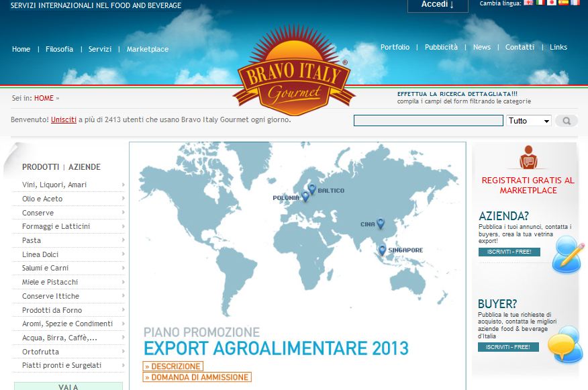This screenshot has height=390, width=588.
Task: Expand arrow next to Piatti pronti e Surgelati
Action: (x=123, y=365)
